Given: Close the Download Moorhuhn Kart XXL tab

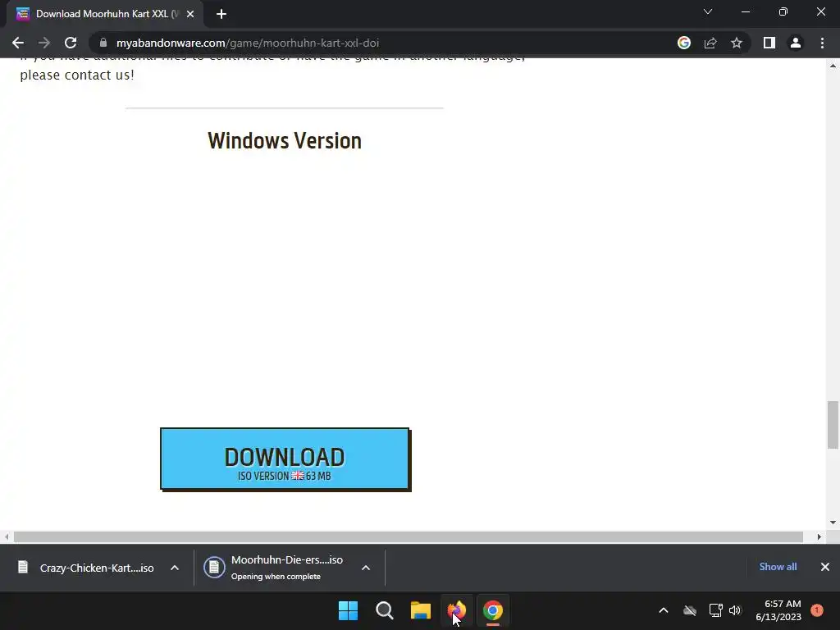Looking at the screenshot, I should pos(190,14).
